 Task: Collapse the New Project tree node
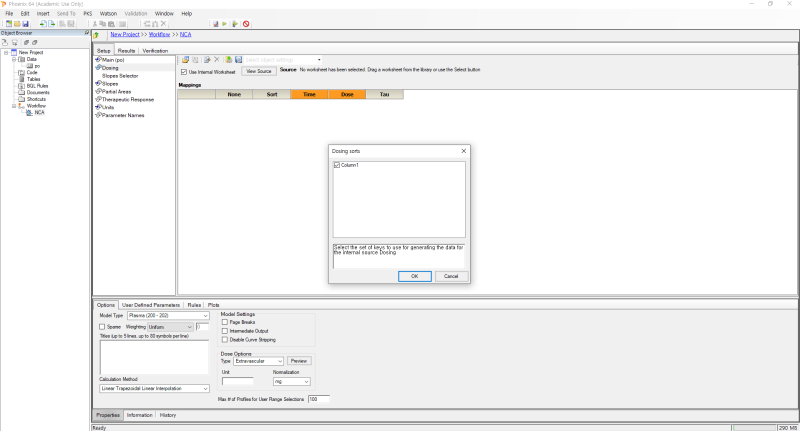tap(6, 53)
